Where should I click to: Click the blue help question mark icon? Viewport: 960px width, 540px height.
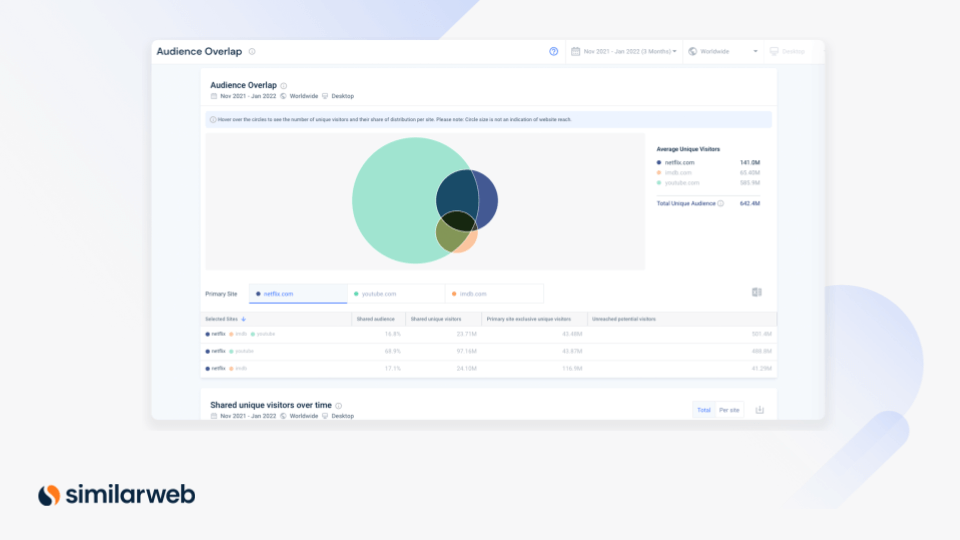click(554, 51)
